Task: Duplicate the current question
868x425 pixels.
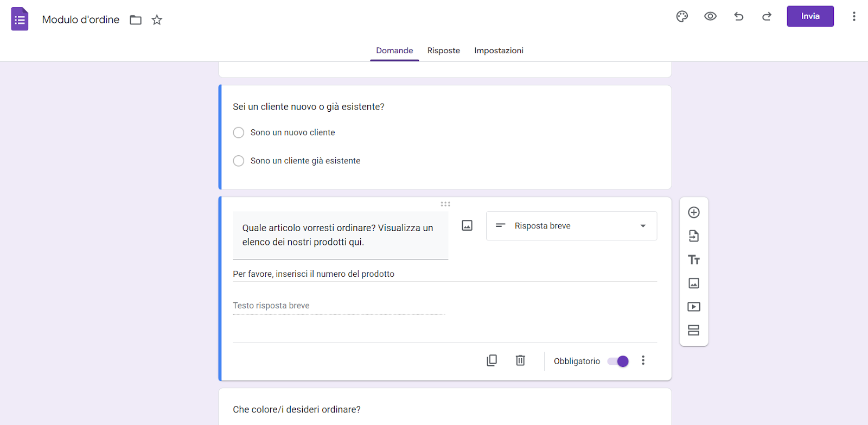Action: [x=492, y=360]
